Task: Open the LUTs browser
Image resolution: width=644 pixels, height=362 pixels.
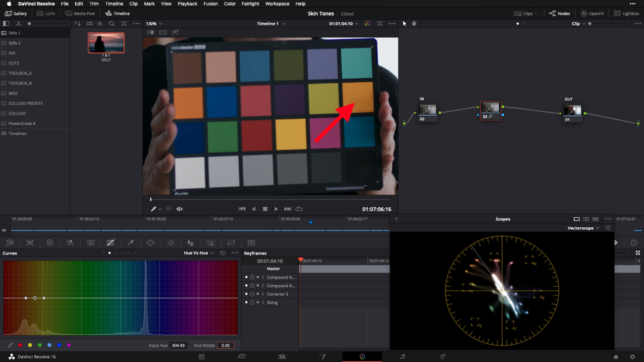Action: point(47,13)
